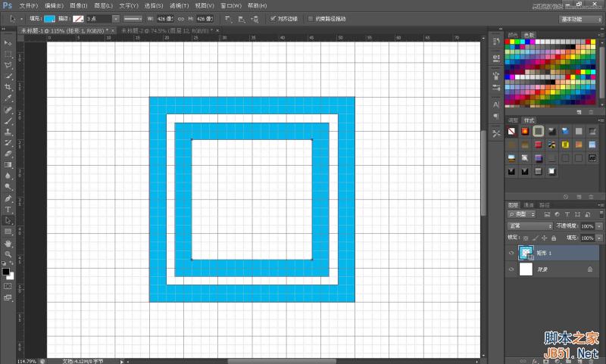Toggle Constrain Path Dragging (约束路径拖动) checkbox
This screenshot has width=606, height=364.
click(311, 18)
